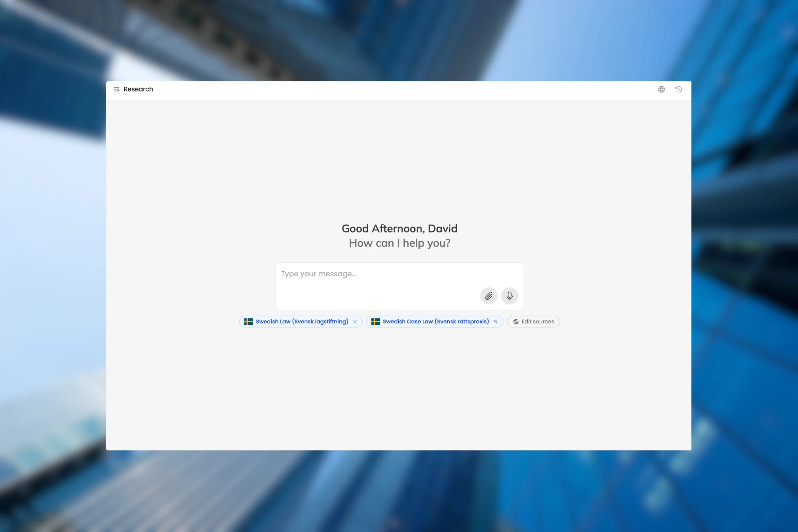The image size is (798, 532).
Task: Open chat history clock icon
Action: [678, 89]
